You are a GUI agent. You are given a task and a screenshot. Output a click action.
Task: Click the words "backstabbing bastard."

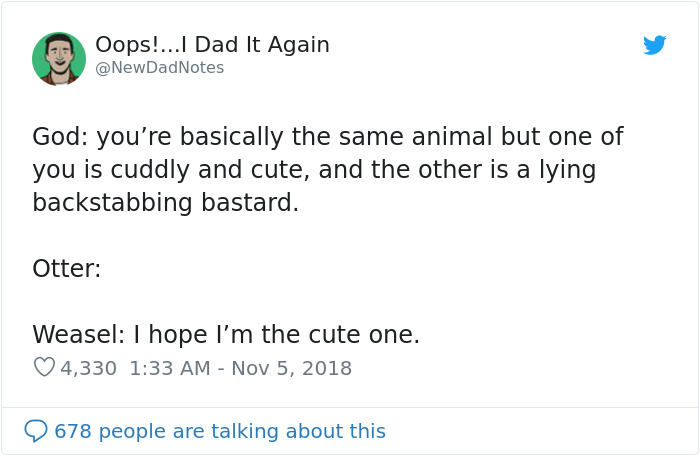[x=166, y=203]
